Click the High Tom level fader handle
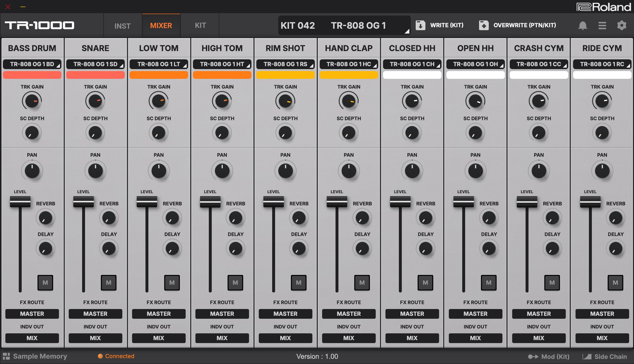This screenshot has height=364, width=634. tap(210, 201)
